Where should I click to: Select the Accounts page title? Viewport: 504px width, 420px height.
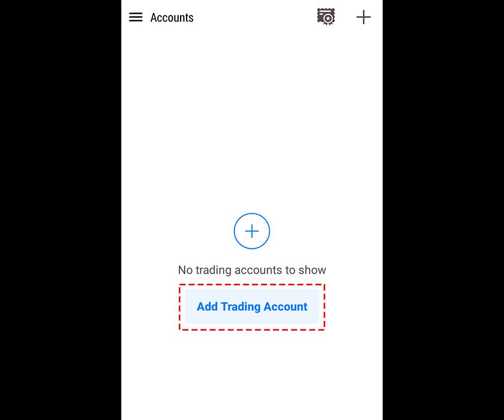pos(172,17)
